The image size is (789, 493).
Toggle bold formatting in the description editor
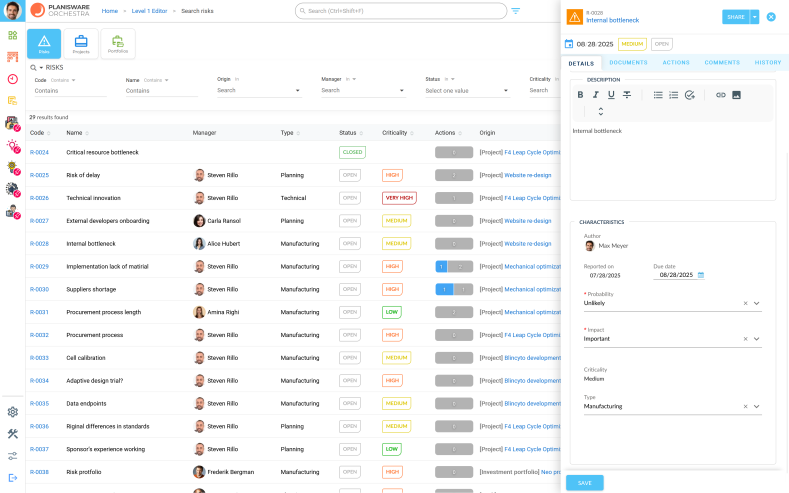580,95
